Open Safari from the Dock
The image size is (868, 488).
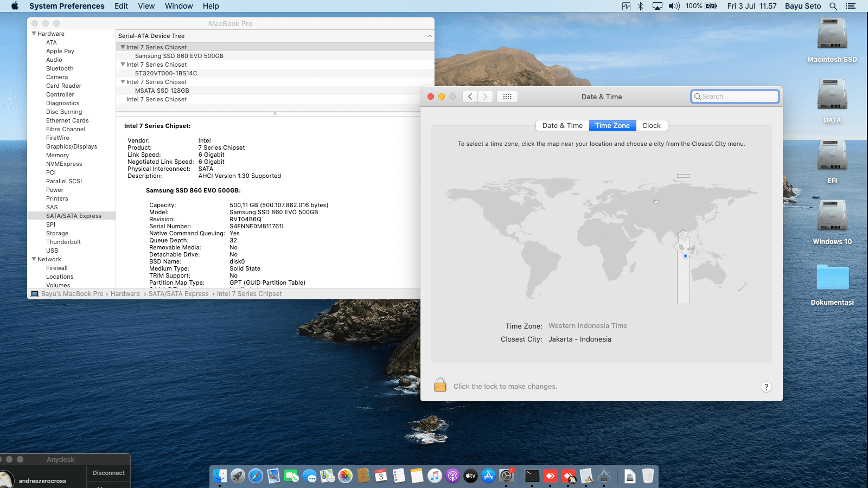point(256,476)
